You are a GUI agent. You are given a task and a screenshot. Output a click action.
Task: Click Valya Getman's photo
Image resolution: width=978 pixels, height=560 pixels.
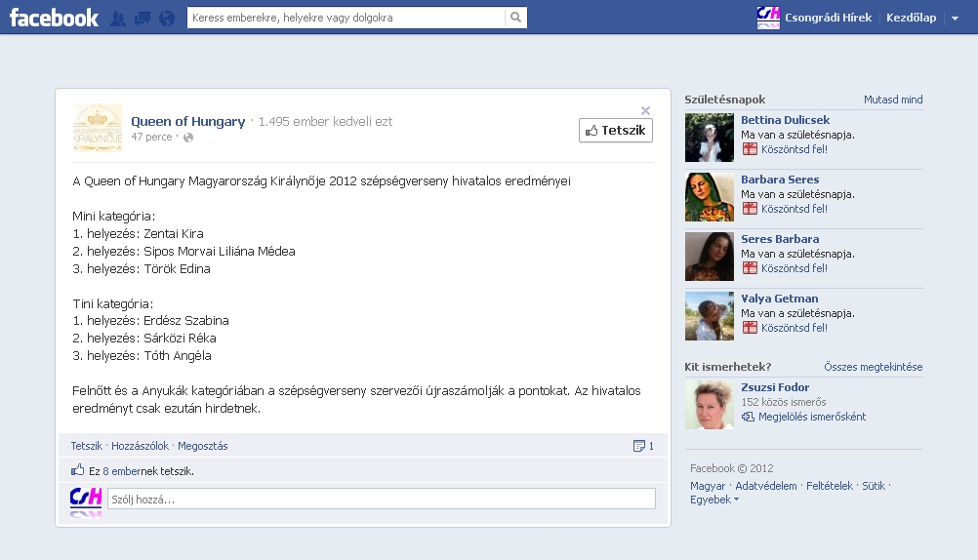710,316
